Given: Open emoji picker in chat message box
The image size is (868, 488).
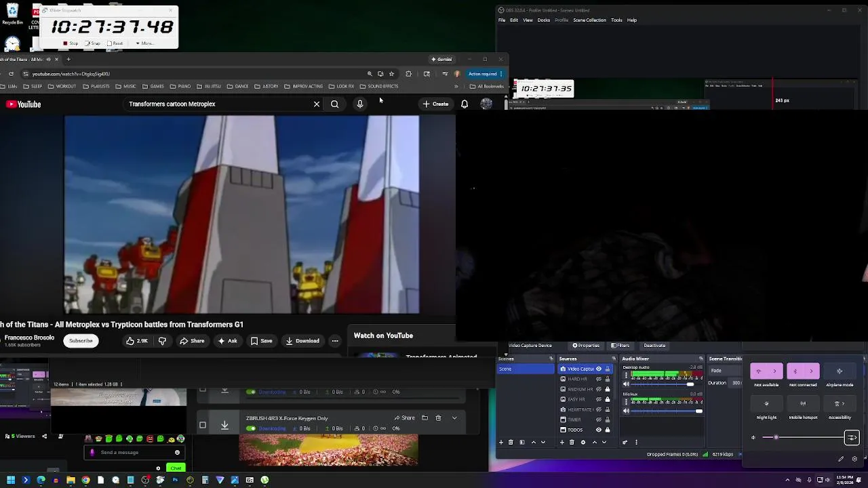Looking at the screenshot, I should click(177, 453).
